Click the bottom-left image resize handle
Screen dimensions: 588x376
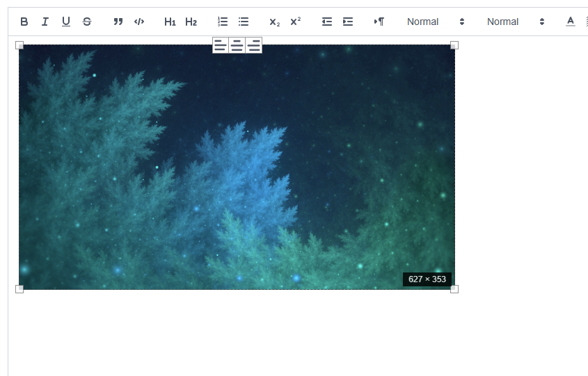[19, 288]
